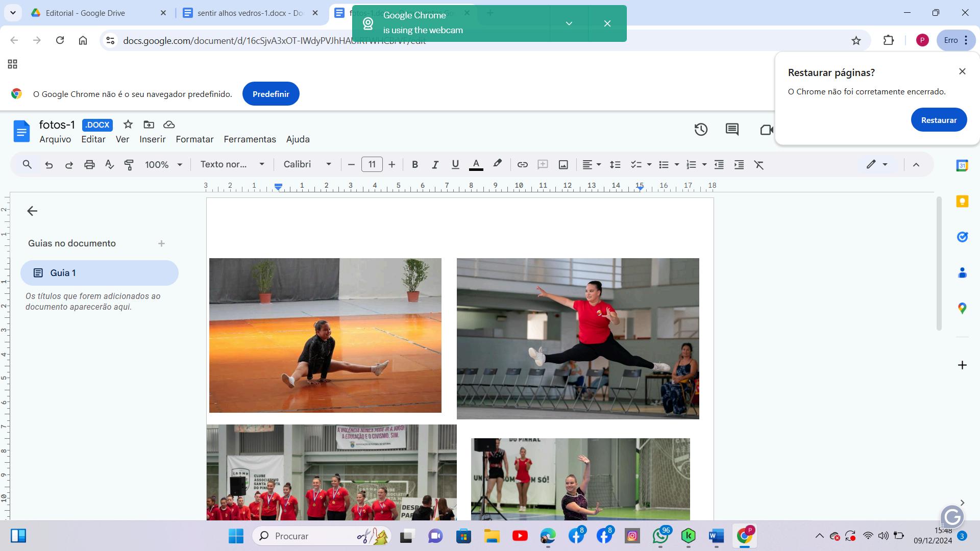Toggle bold formatting
980x551 pixels.
pos(415,165)
